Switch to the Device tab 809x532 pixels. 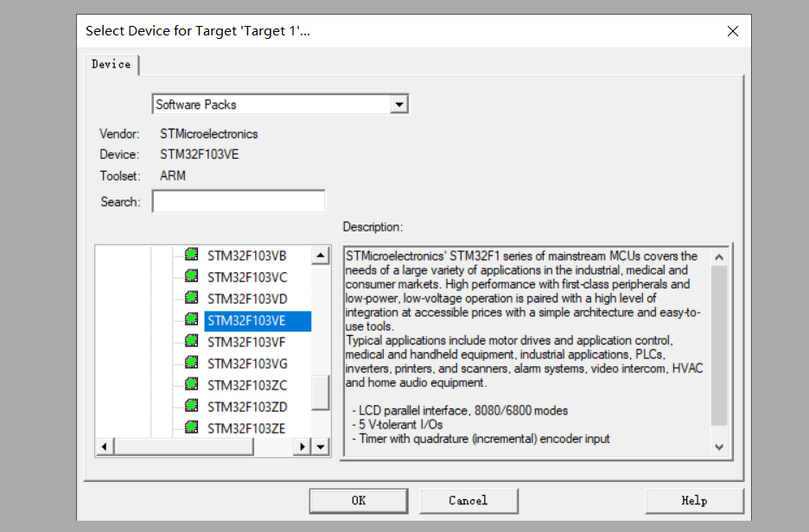point(111,65)
